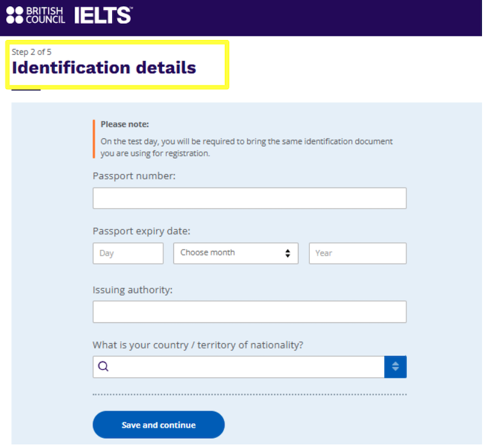Click the British Council four-dot logo
Viewport: 485px width, 448px height.
coord(15,15)
